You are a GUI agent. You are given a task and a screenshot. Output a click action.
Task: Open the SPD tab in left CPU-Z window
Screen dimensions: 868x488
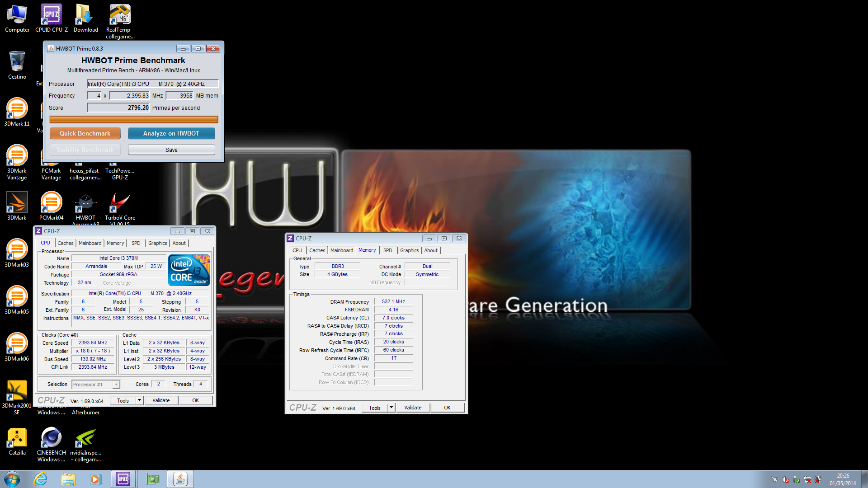pos(136,243)
